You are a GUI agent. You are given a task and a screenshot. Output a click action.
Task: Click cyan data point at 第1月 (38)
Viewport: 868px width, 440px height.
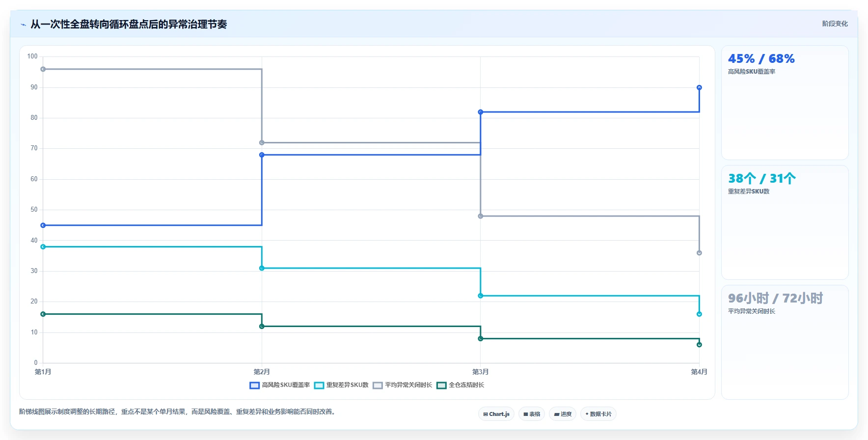point(43,247)
